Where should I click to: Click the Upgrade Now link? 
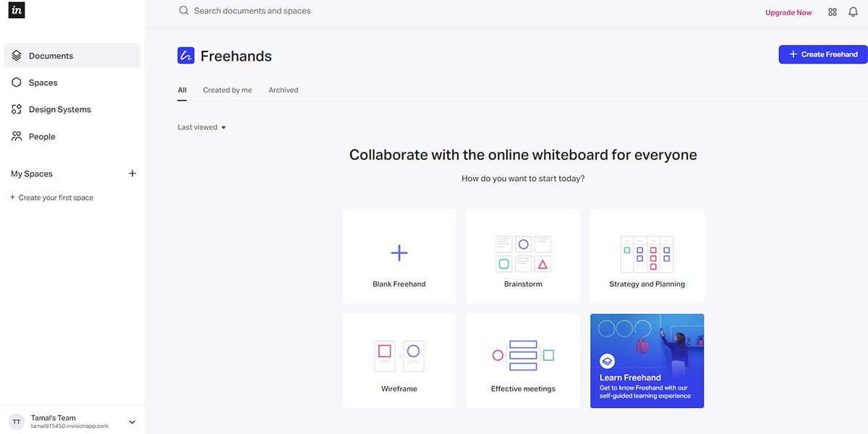click(x=788, y=12)
